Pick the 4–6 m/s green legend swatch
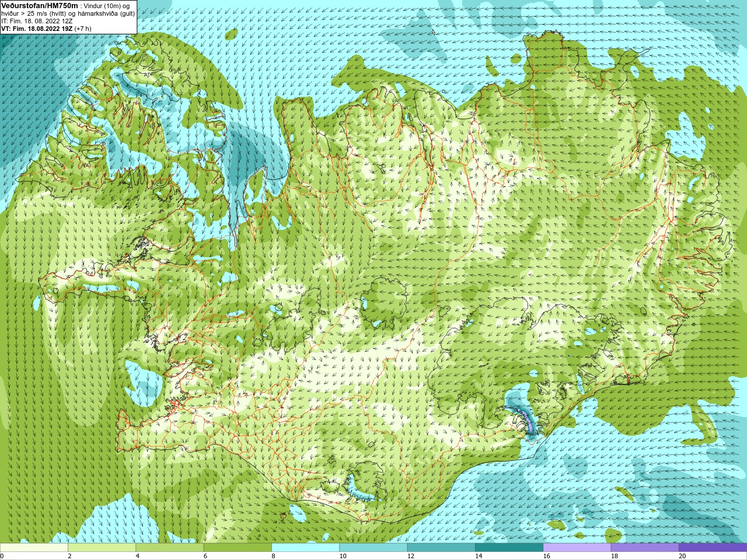The image size is (747, 560). pyautogui.click(x=169, y=547)
